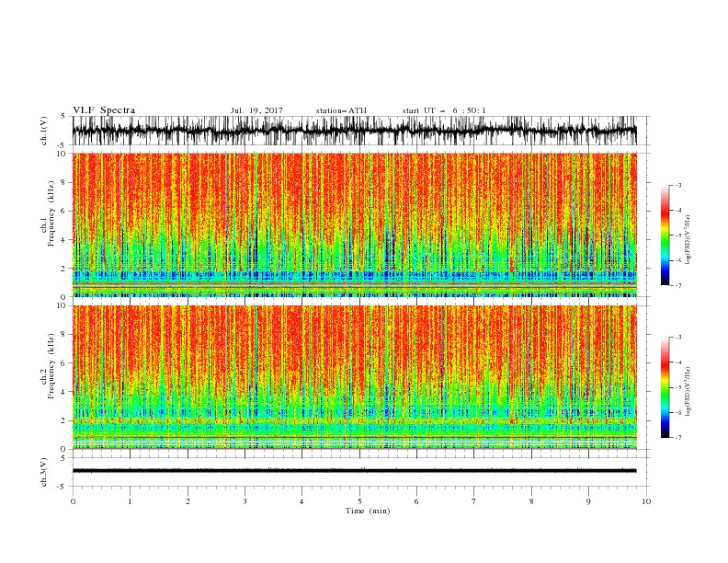Click the "8" tick on the Time axis

531,501
